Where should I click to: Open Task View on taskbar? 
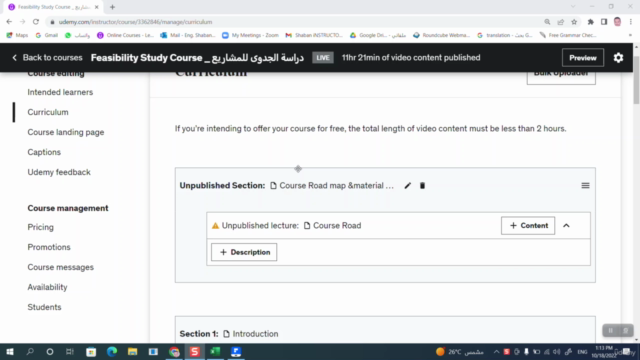point(70,352)
